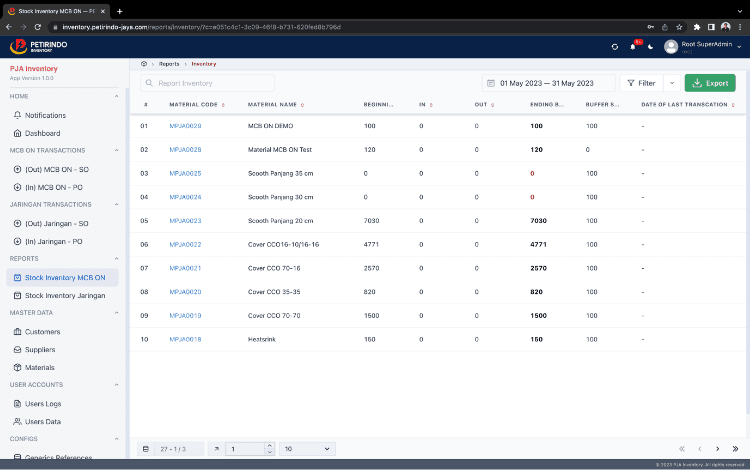This screenshot has height=471, width=752.
Task: Reload the browser page
Action: click(37, 27)
